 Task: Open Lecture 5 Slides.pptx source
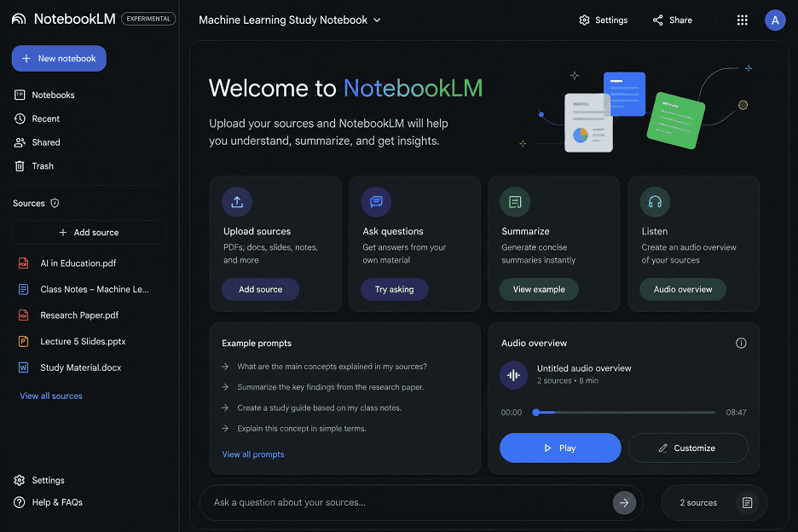click(x=83, y=341)
